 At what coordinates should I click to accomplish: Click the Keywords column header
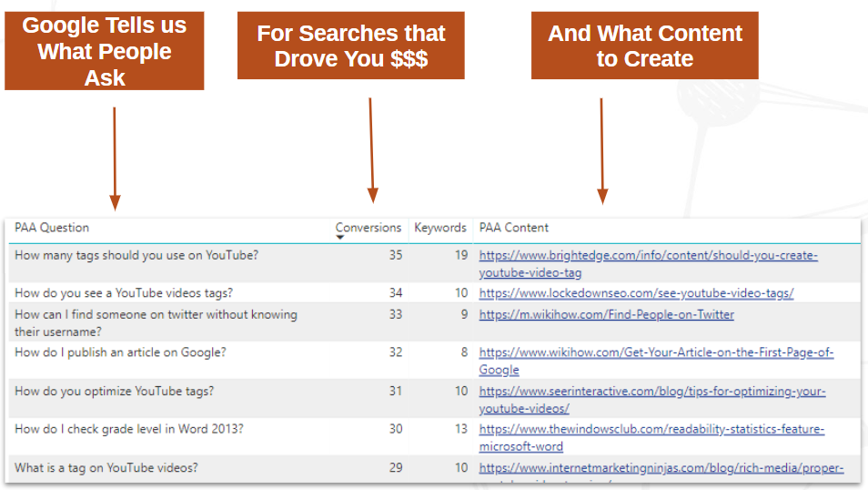point(439,228)
